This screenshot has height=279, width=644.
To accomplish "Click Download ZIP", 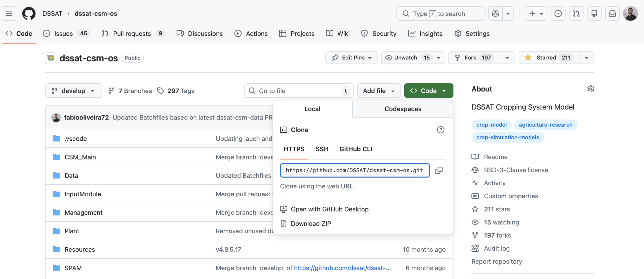I will click(x=311, y=224).
